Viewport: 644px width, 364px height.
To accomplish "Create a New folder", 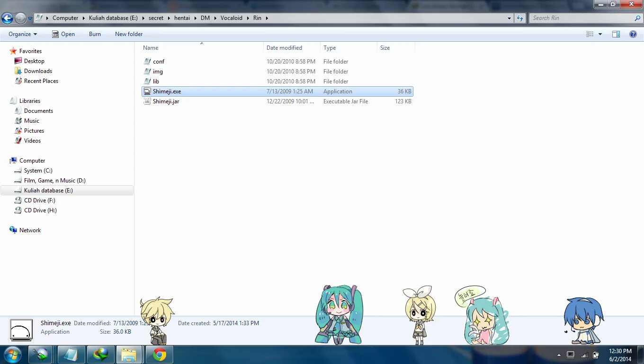I will (129, 34).
